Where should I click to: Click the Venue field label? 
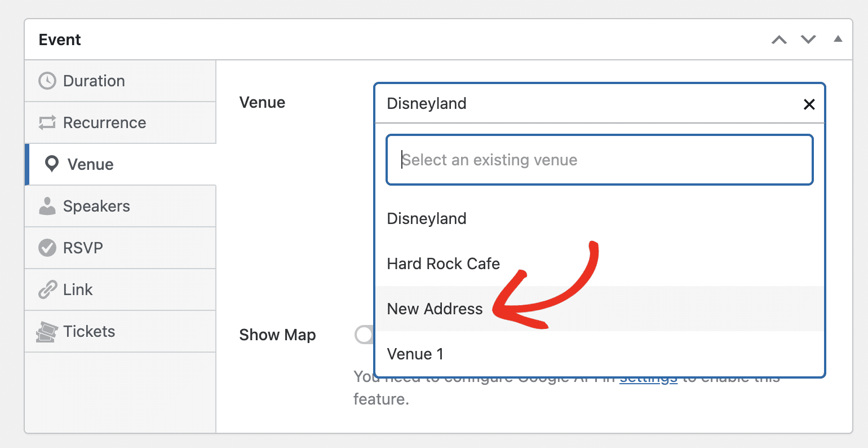(262, 102)
